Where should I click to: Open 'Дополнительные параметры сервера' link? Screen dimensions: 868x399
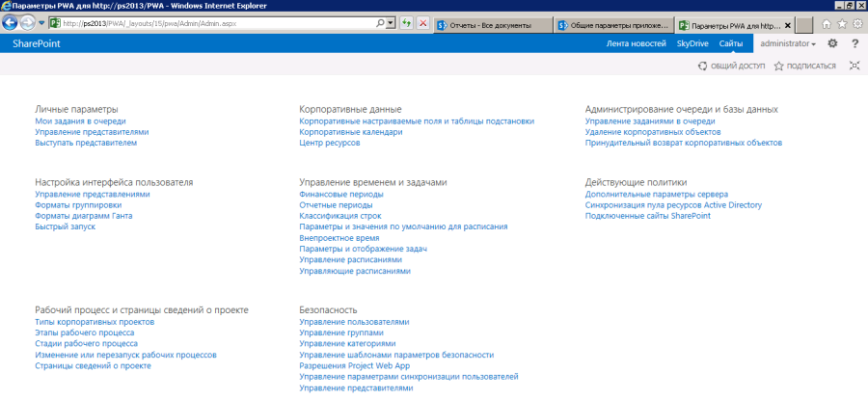click(x=657, y=195)
